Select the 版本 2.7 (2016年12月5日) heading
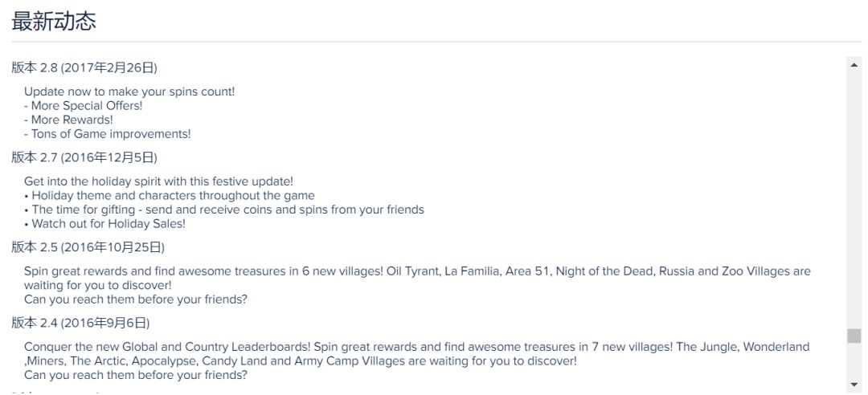This screenshot has height=395, width=868. tap(84, 157)
